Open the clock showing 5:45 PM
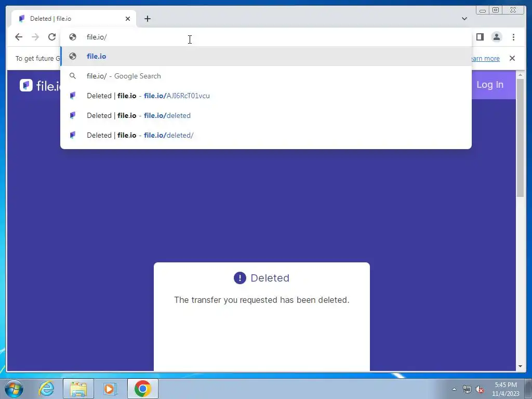532x399 pixels. coord(506,389)
